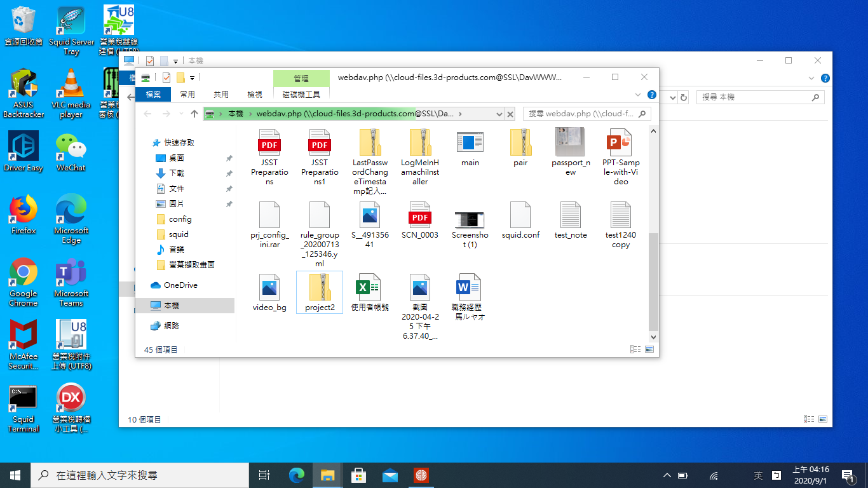
Task: Click the Up arrow navigation button
Action: coord(194,114)
